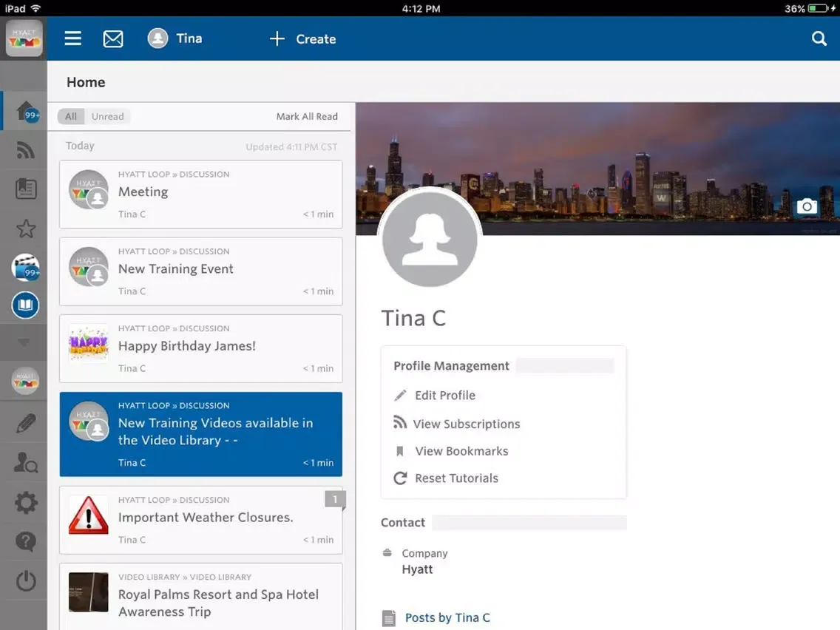The height and width of the screenshot is (630, 840).
Task: Open the New Training Event post
Action: pos(201,271)
